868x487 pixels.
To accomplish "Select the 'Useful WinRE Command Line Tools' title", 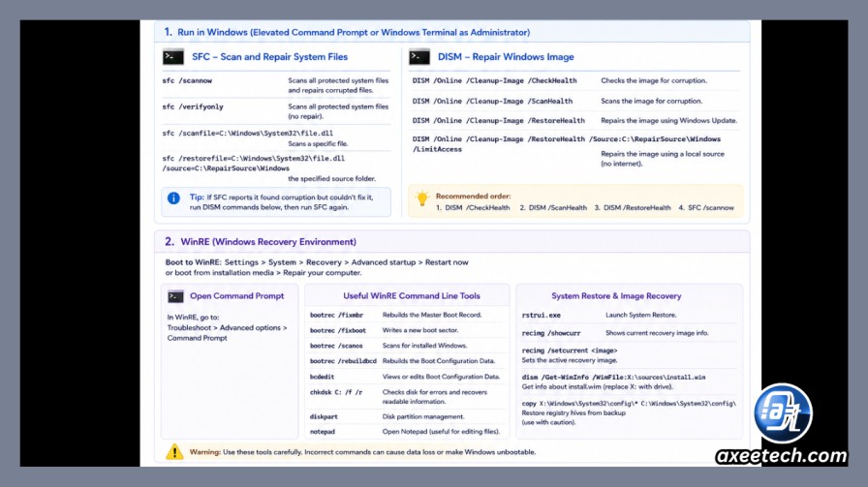I will coord(412,296).
